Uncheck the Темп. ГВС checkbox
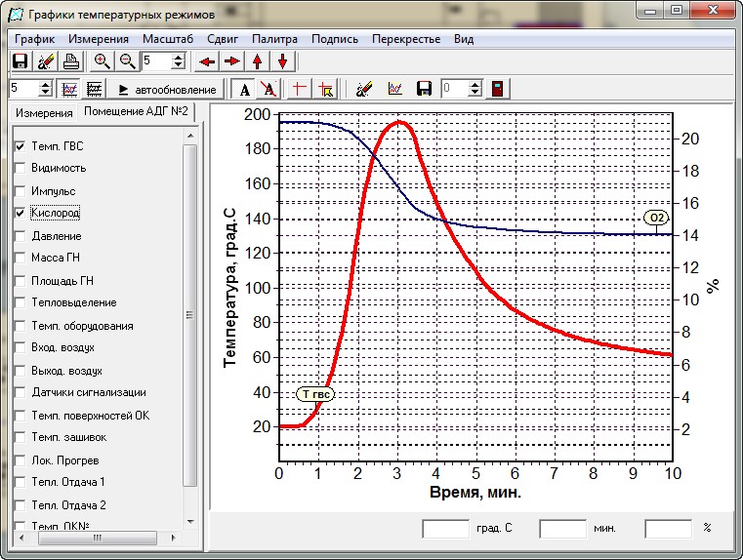 20,146
